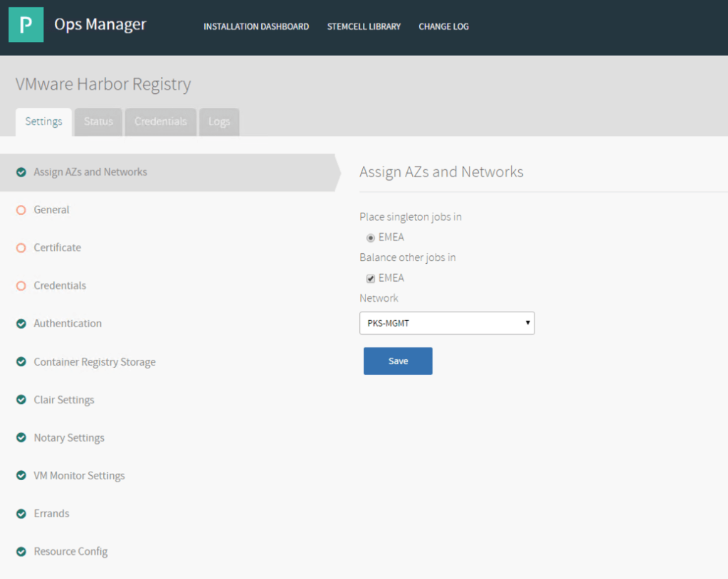Select EMEA radio for singleton jobs

371,238
